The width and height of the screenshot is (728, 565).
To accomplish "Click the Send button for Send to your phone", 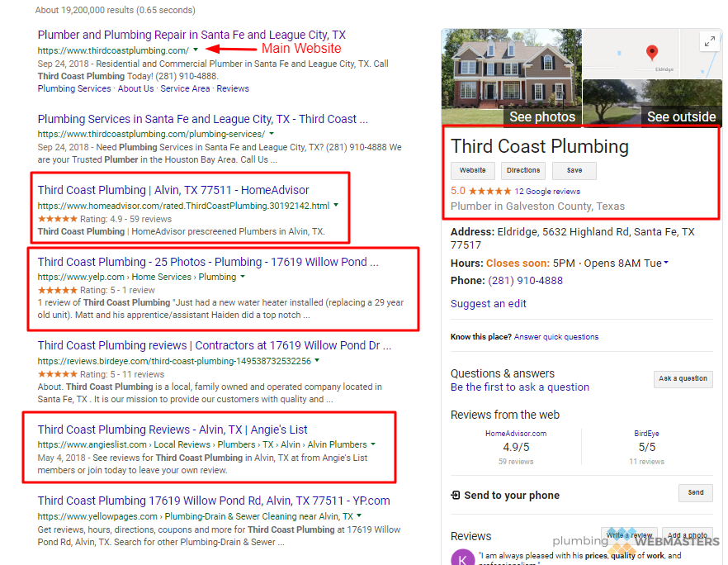I will point(696,492).
